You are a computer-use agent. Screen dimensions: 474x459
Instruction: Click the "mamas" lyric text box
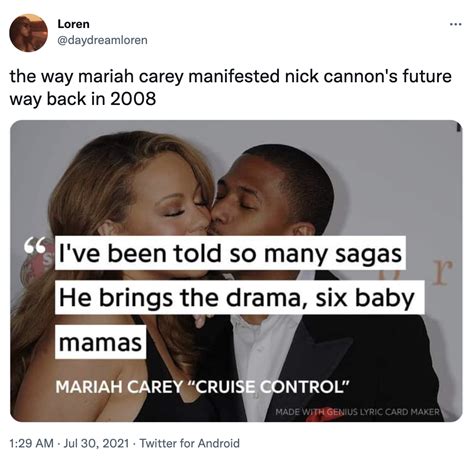[x=100, y=342]
